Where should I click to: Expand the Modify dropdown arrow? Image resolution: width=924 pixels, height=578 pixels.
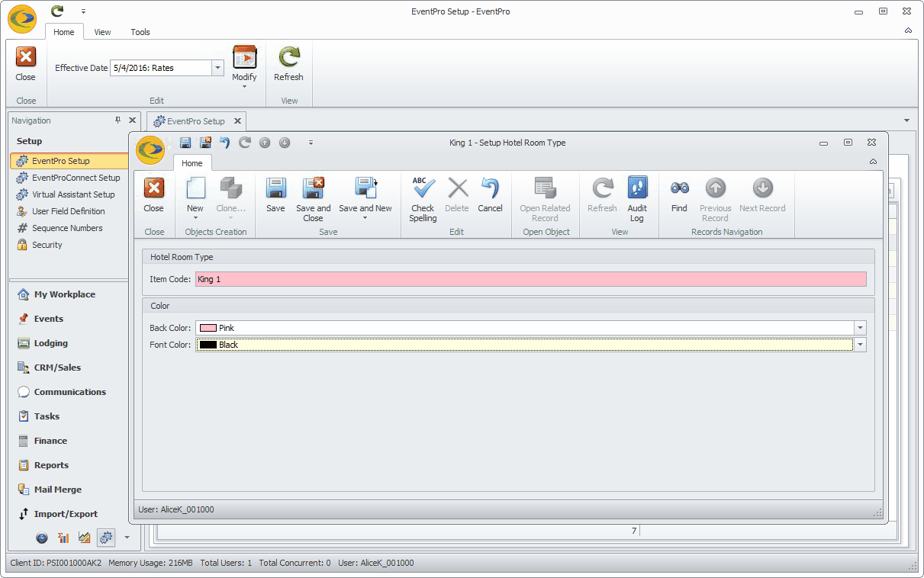coord(244,86)
